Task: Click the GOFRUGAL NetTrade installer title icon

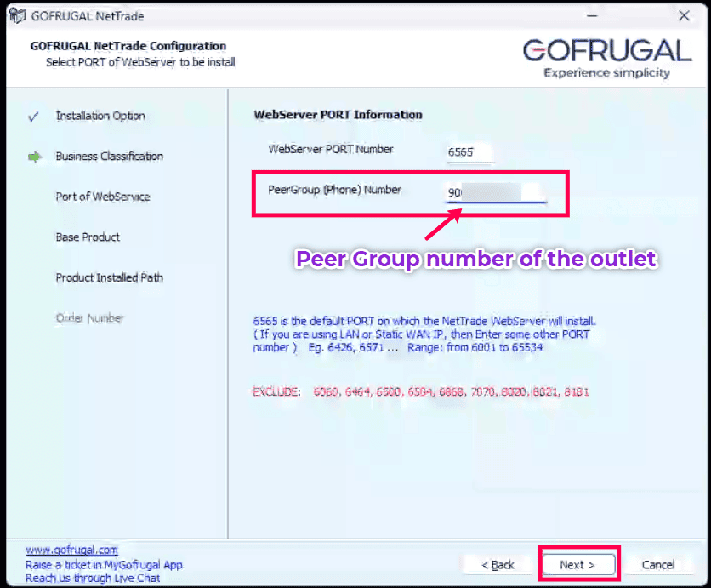Action: (x=18, y=16)
